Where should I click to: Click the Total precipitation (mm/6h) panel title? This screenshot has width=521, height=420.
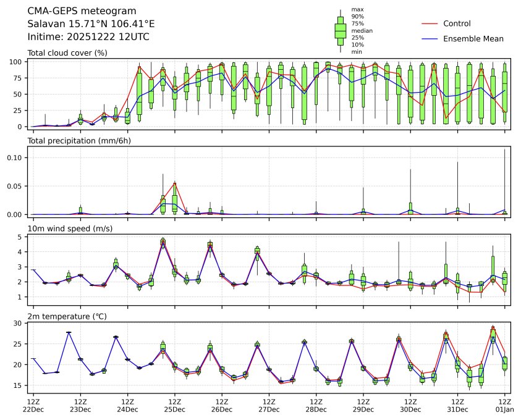click(77, 141)
